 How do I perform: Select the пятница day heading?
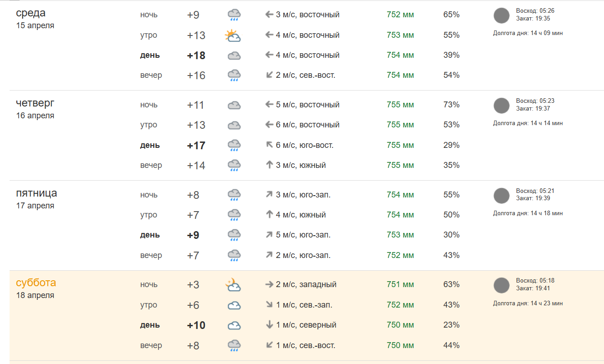[36, 193]
